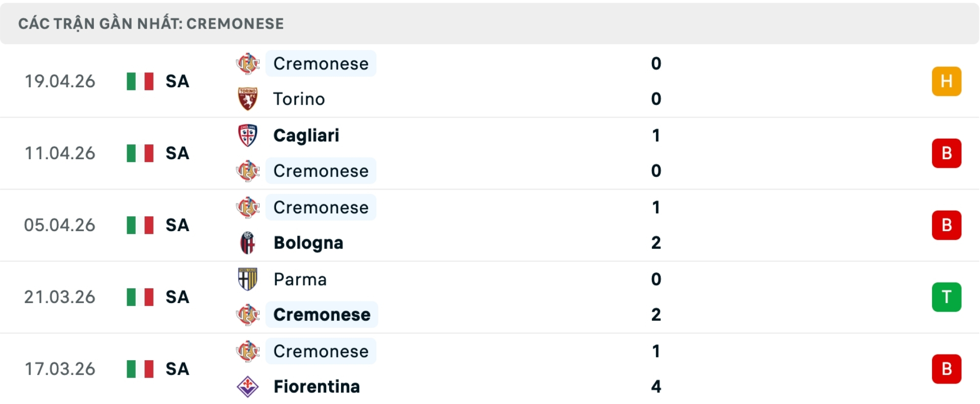Click the orange H draw result badge
The width and height of the screenshot is (980, 404).
(x=946, y=81)
